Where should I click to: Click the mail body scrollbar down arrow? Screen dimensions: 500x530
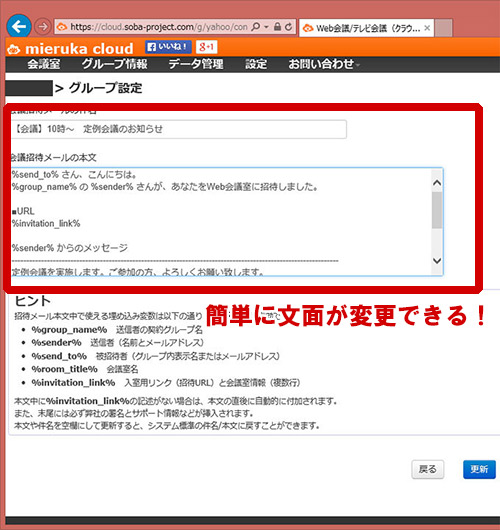point(437,261)
